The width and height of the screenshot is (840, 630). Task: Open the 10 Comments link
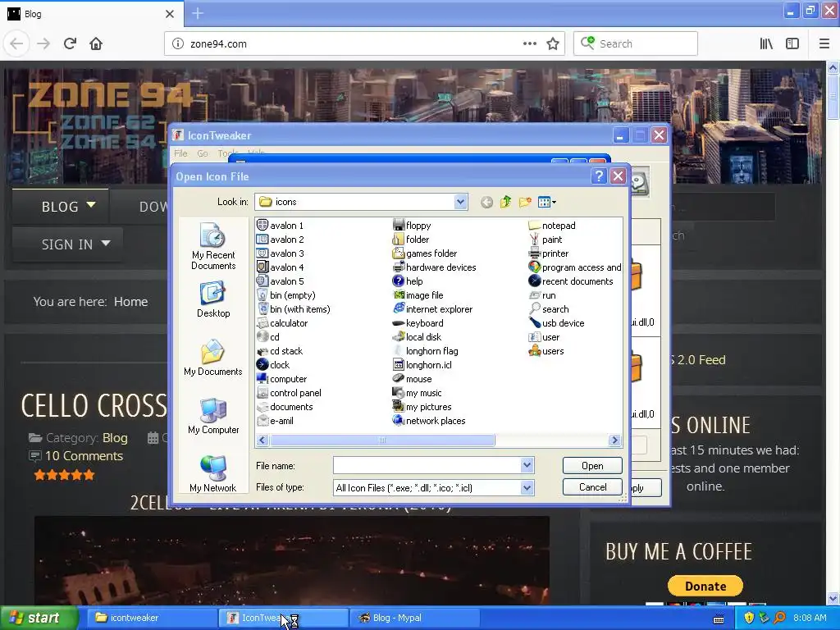tap(84, 456)
